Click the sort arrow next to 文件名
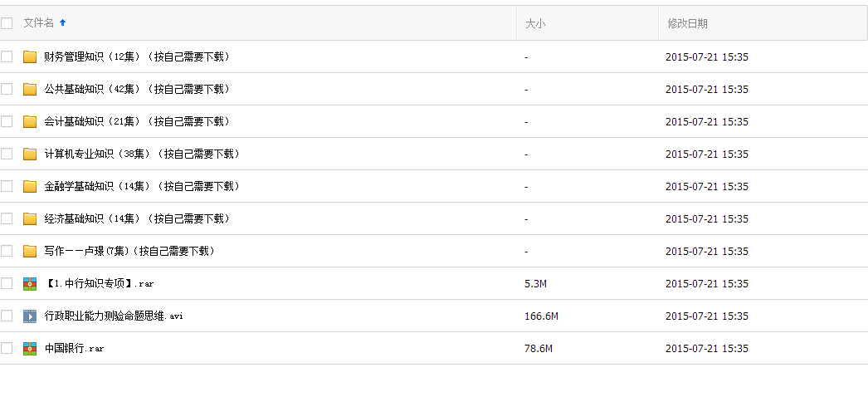The width and height of the screenshot is (868, 397). click(63, 22)
